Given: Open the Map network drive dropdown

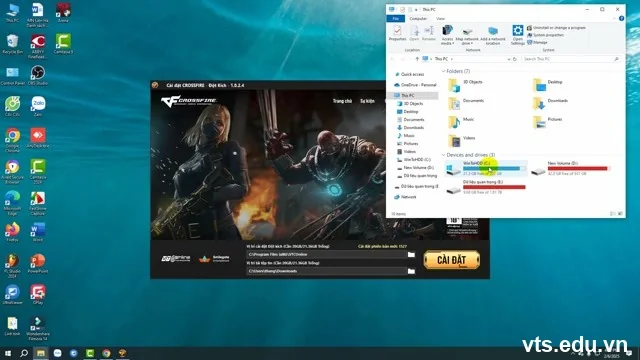Looking at the screenshot, I should (x=467, y=36).
